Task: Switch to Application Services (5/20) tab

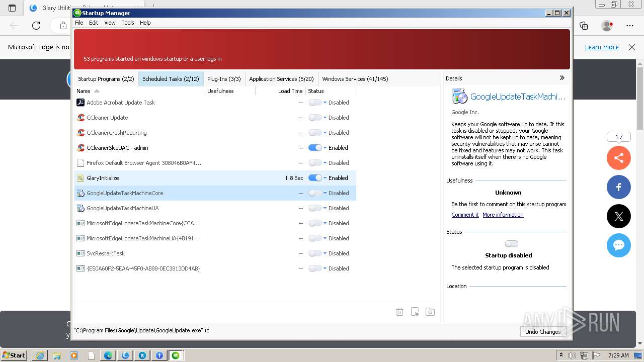Action: (281, 79)
